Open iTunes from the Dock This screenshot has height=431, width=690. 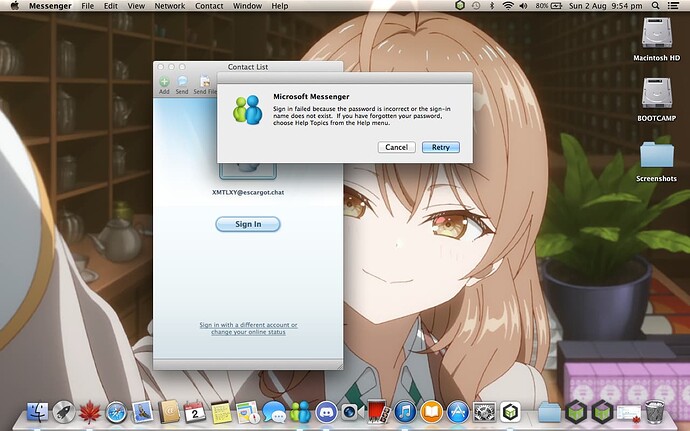pyautogui.click(x=405, y=413)
